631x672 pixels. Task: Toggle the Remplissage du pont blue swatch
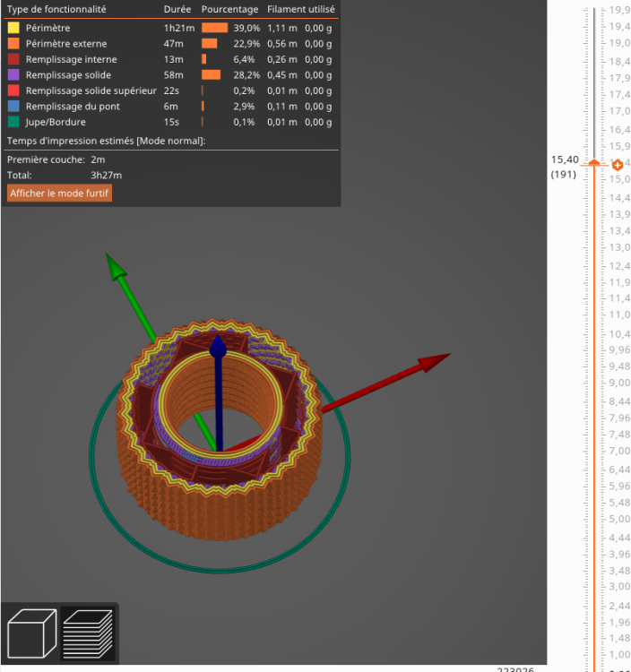coord(13,107)
